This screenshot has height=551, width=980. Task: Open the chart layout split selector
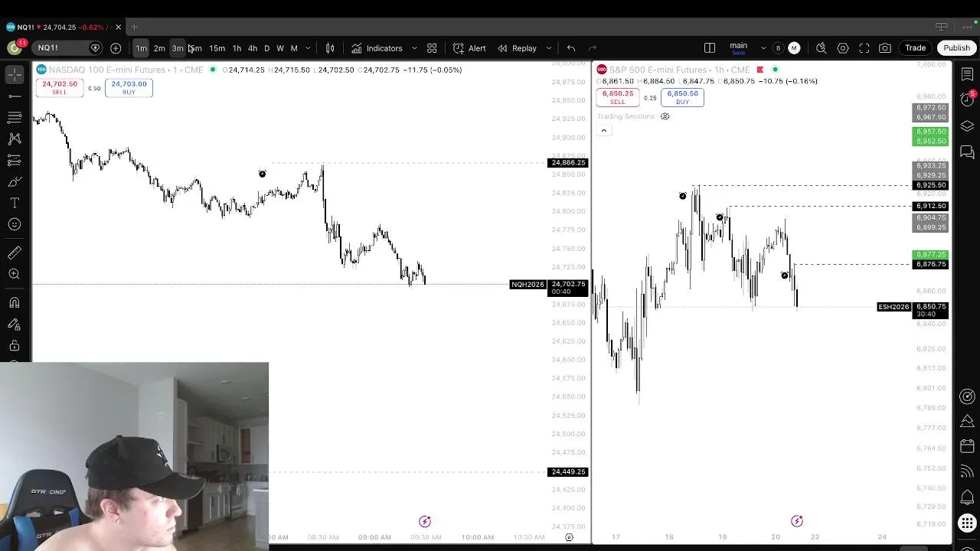(x=710, y=48)
